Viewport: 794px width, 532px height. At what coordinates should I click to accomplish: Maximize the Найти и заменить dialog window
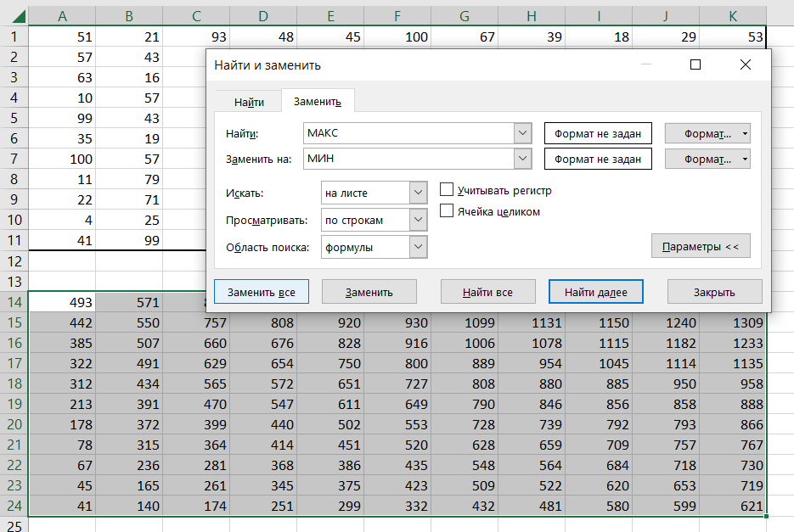point(695,64)
